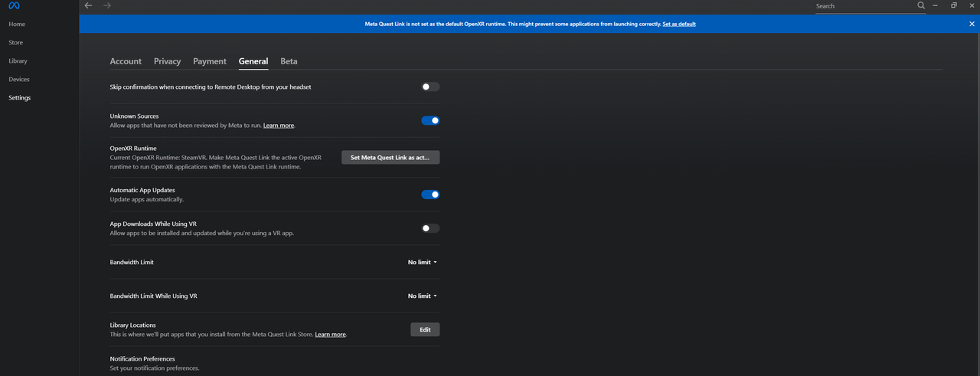Viewport: 980px width, 376px height.
Task: Switch to the Account tab
Action: pos(126,61)
